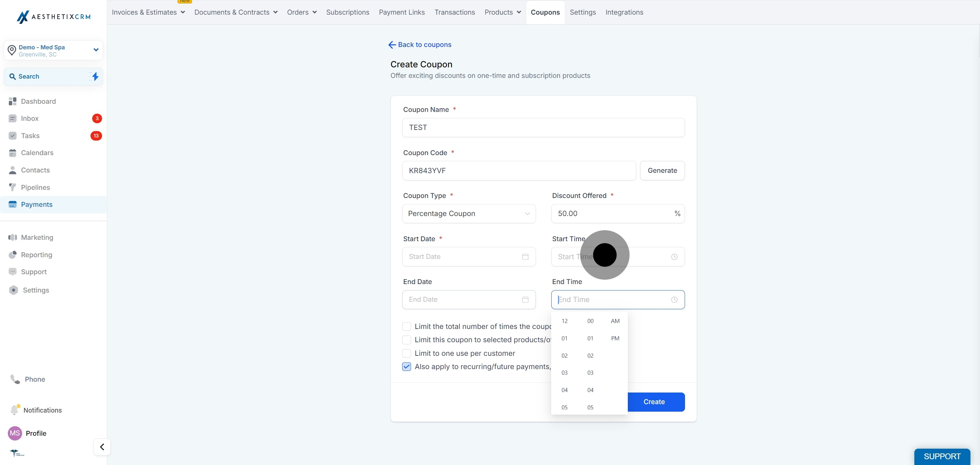Click the lightning bolt quick actions icon

pos(95,77)
